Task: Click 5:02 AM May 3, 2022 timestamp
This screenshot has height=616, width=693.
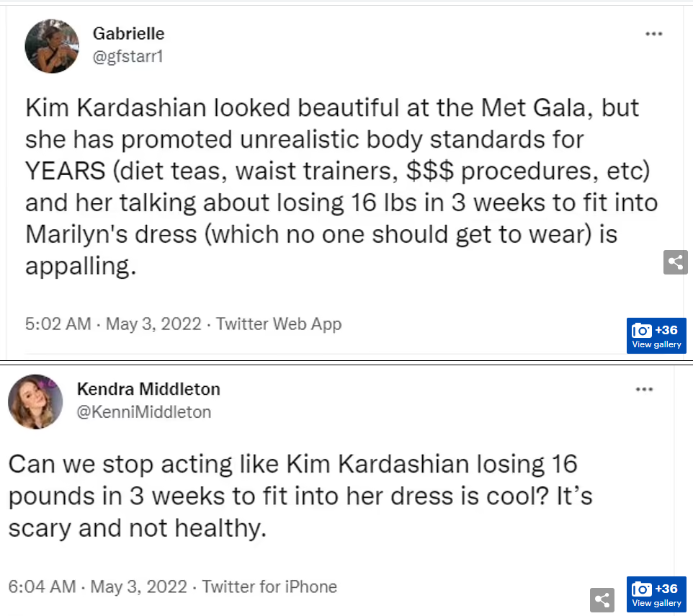Action: point(113,324)
